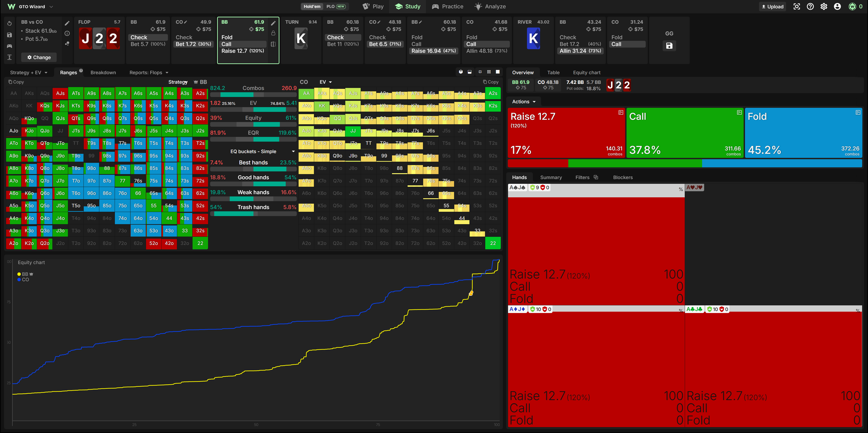Viewport: 868px width, 433px height.
Task: Open the Summary tab
Action: coord(551,177)
